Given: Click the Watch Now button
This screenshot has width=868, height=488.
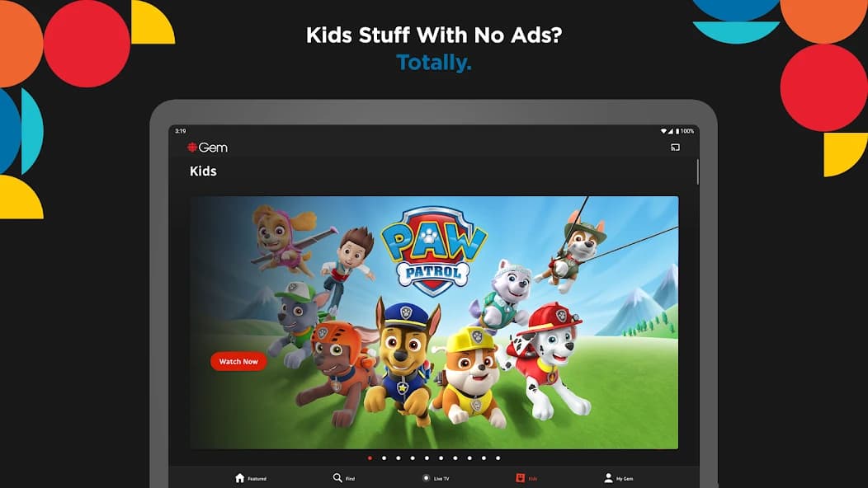Looking at the screenshot, I should [x=238, y=361].
